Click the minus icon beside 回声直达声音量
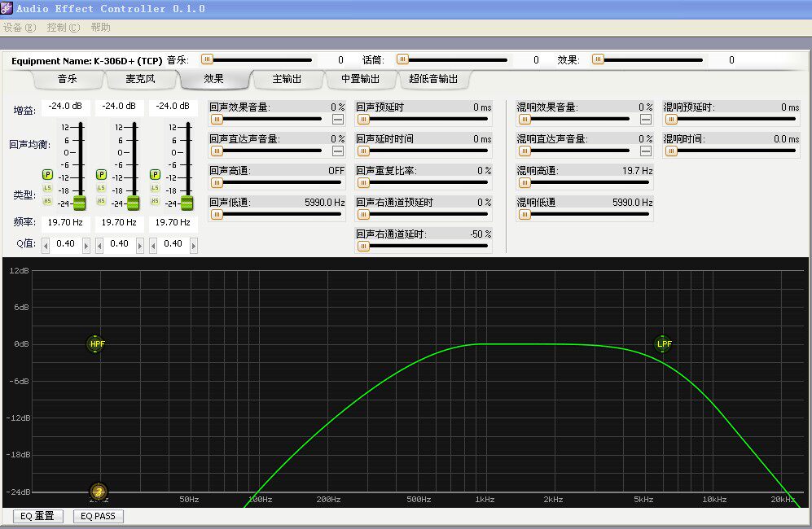The height and width of the screenshot is (529, 812). (x=338, y=151)
